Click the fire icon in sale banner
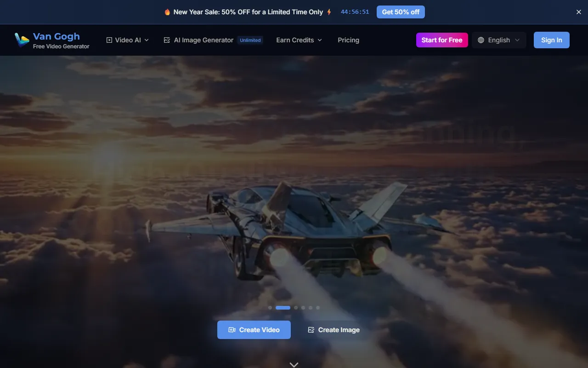The height and width of the screenshot is (368, 588). point(167,12)
